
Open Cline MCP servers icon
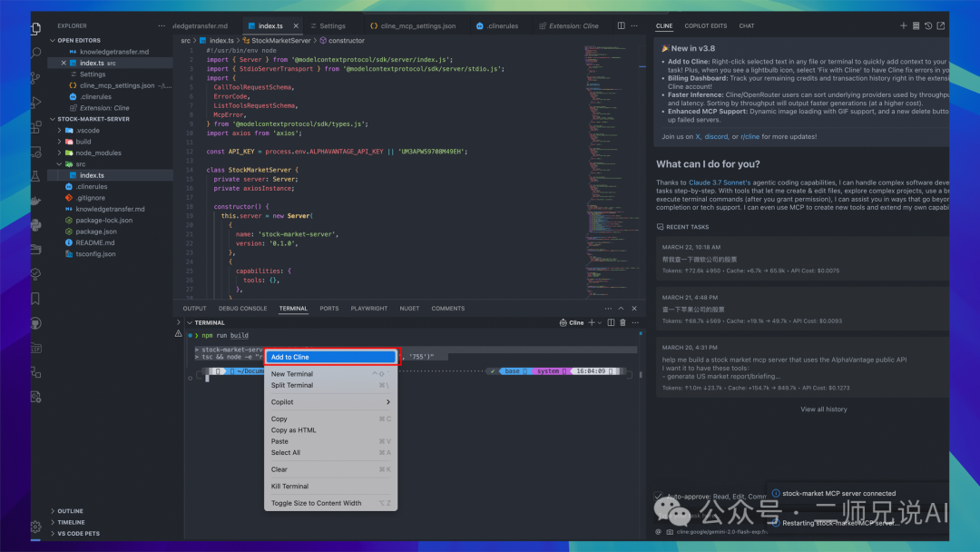pyautogui.click(x=916, y=25)
